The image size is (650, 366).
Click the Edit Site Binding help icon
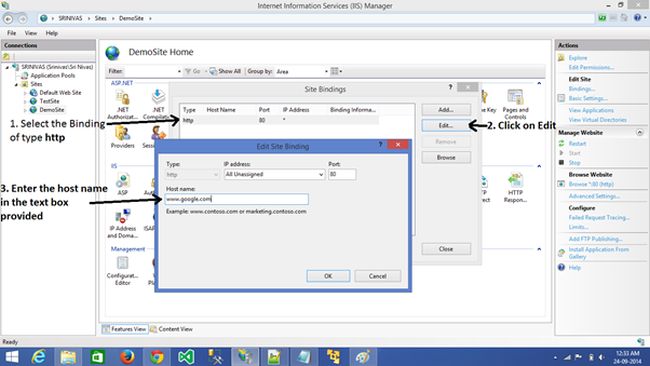pos(380,144)
